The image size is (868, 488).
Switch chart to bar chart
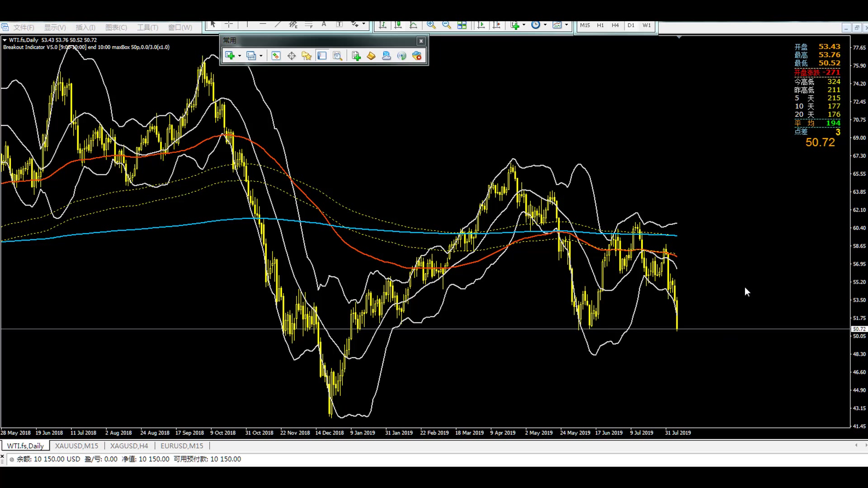tap(382, 25)
